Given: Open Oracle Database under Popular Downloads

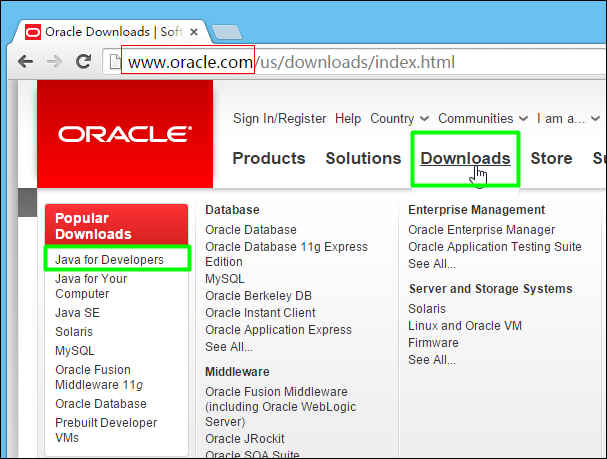Looking at the screenshot, I should [x=101, y=404].
